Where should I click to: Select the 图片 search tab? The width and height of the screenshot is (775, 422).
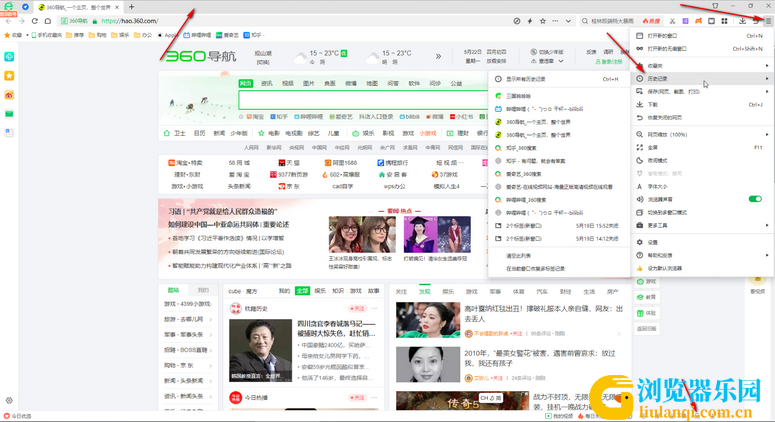[x=309, y=84]
